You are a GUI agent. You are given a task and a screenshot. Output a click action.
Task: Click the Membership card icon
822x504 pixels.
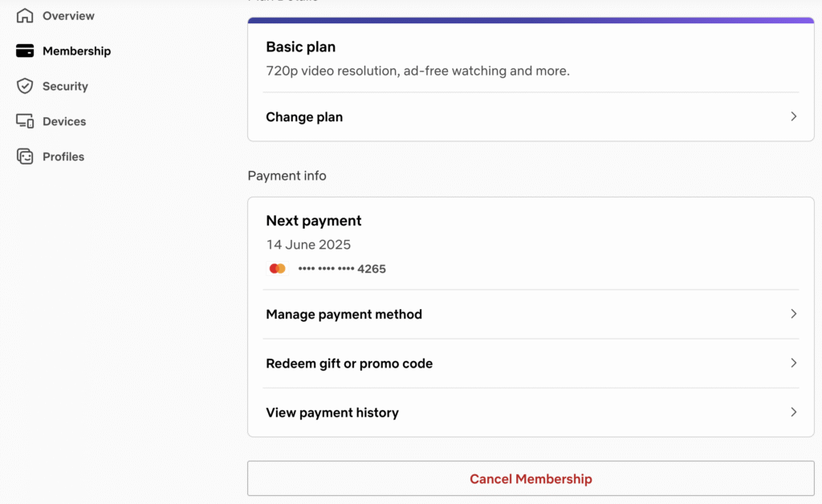coord(25,51)
